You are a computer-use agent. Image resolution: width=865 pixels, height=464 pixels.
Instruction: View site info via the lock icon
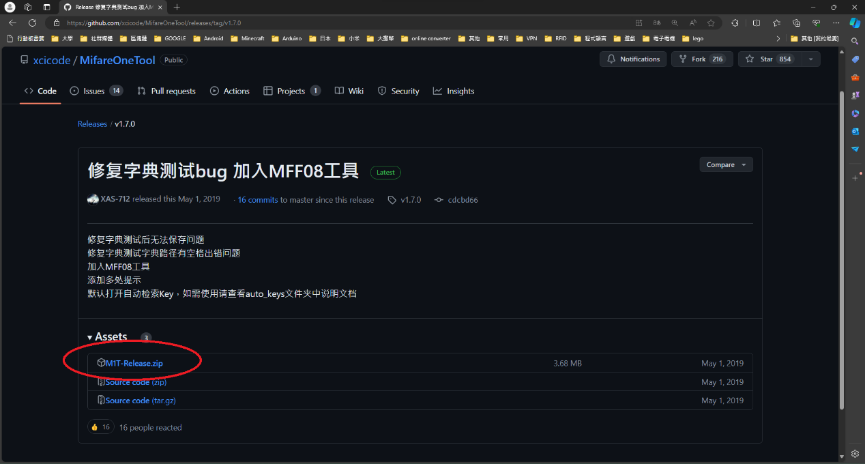coord(56,23)
